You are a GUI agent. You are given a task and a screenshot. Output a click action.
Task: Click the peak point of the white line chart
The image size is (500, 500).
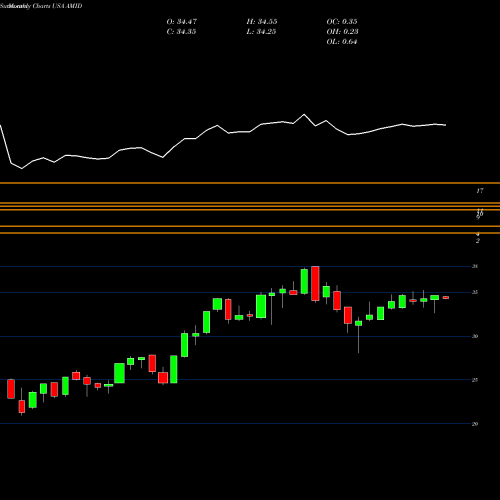click(x=304, y=115)
